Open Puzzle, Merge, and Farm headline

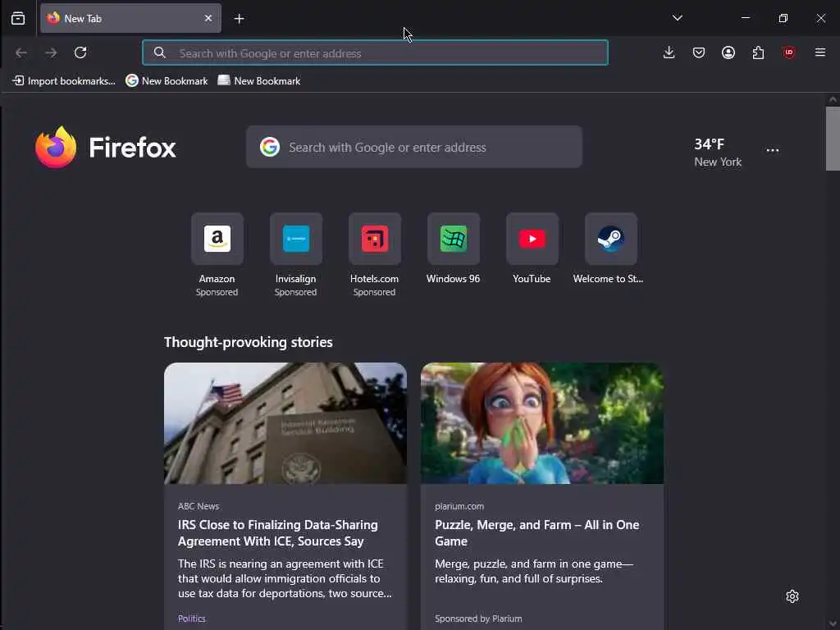coord(536,533)
